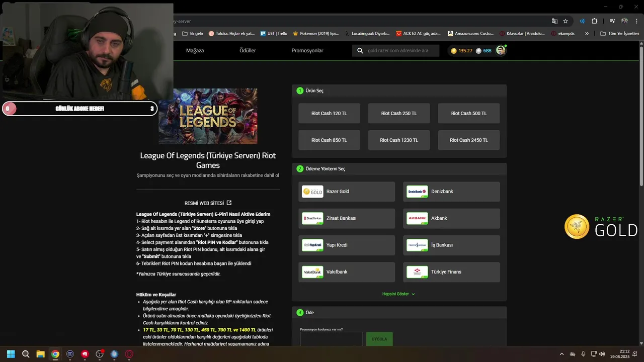Viewport: 644px width, 362px height.
Task: Click the page vertical scrollbar
Action: (641, 116)
